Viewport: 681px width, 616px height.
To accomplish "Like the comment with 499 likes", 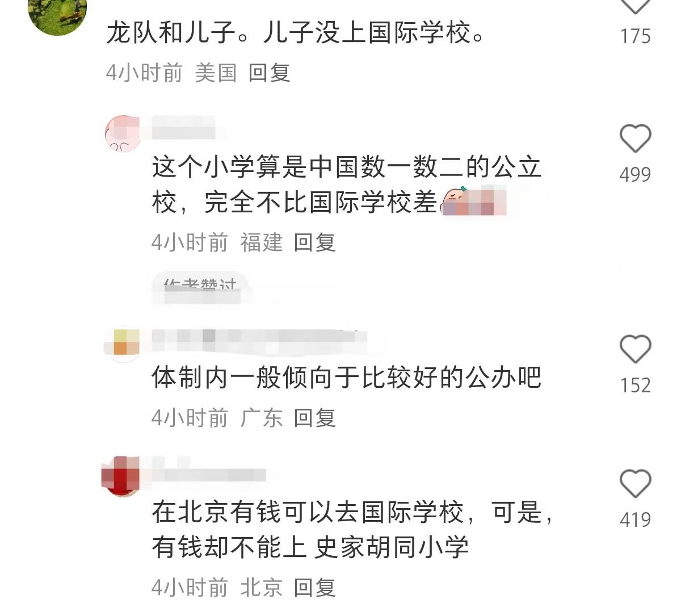I will pyautogui.click(x=635, y=139).
